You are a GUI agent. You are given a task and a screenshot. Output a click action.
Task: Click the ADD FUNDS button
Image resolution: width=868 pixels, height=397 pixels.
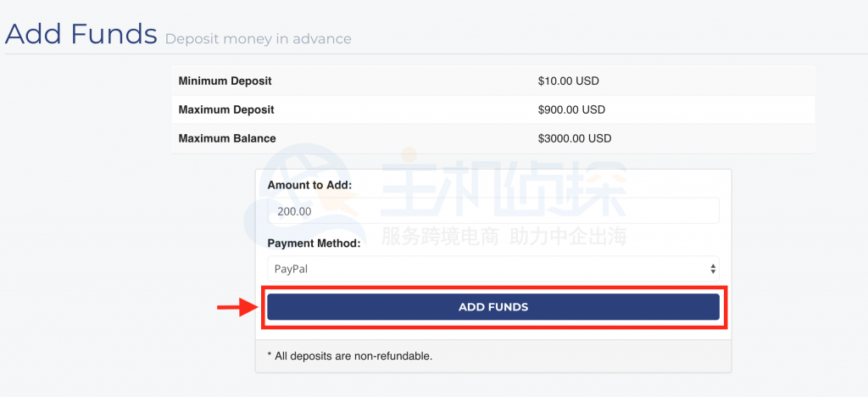(x=492, y=307)
